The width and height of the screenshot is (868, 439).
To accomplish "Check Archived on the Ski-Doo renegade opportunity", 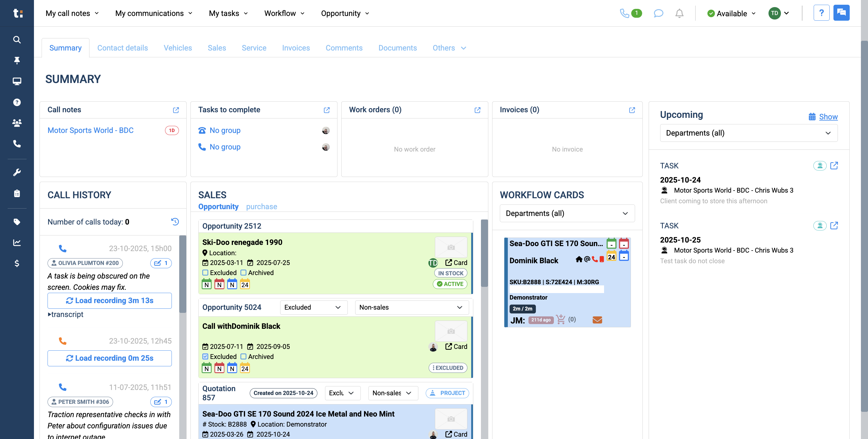I will [243, 272].
